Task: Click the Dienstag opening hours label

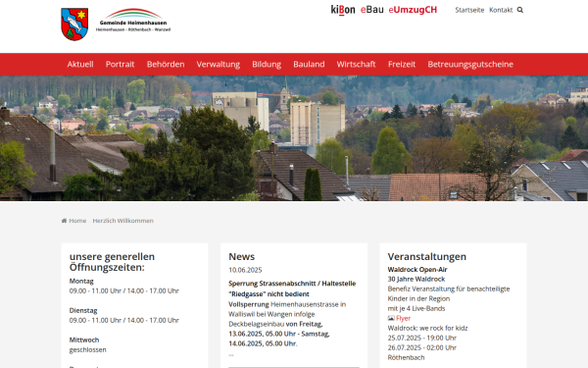Action: click(x=83, y=310)
